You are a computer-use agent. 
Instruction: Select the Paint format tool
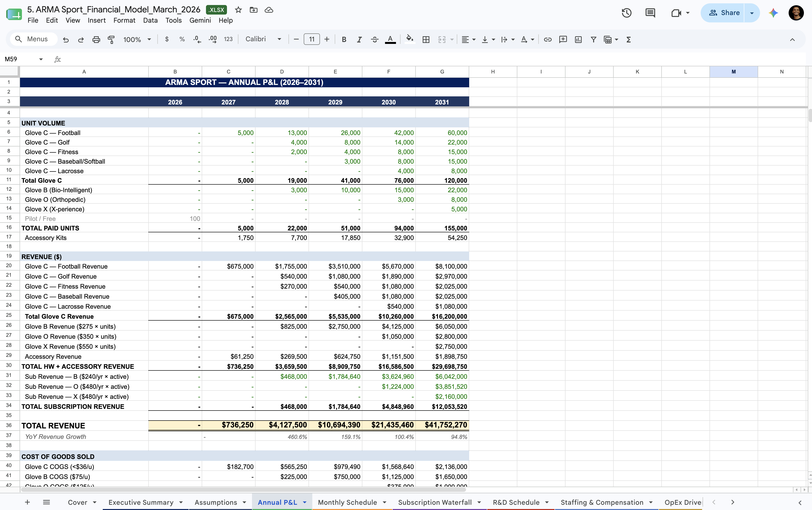(111, 39)
